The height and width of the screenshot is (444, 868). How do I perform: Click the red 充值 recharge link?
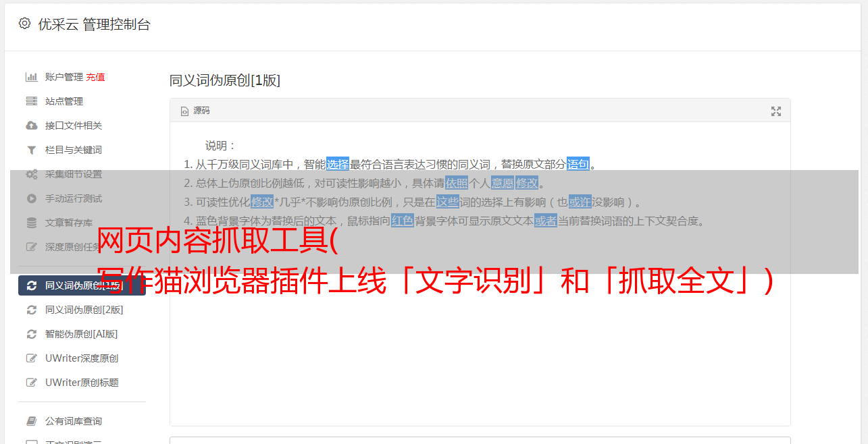click(95, 77)
